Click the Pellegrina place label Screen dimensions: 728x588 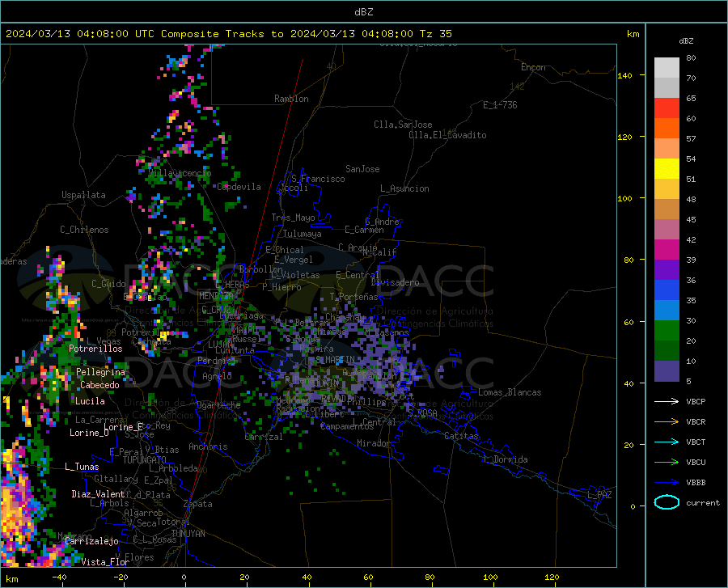[101, 372]
